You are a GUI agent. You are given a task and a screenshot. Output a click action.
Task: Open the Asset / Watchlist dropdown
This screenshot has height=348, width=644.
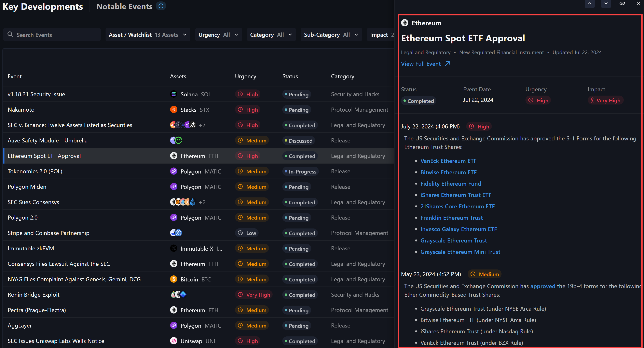coord(148,35)
